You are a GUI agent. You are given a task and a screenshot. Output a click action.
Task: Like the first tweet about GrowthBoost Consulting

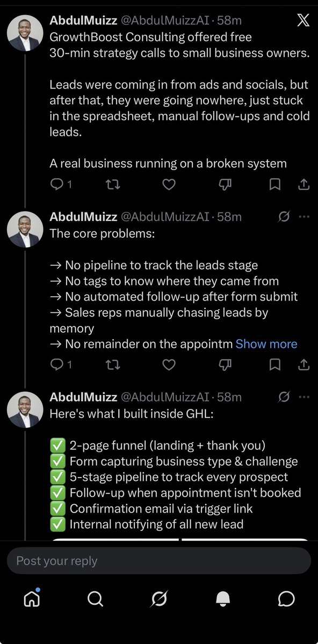[x=169, y=185]
